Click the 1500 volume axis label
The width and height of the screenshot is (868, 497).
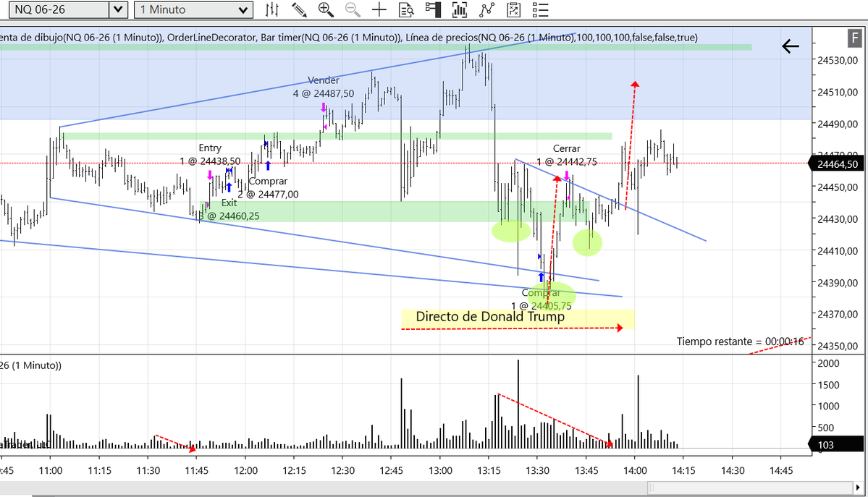point(829,385)
